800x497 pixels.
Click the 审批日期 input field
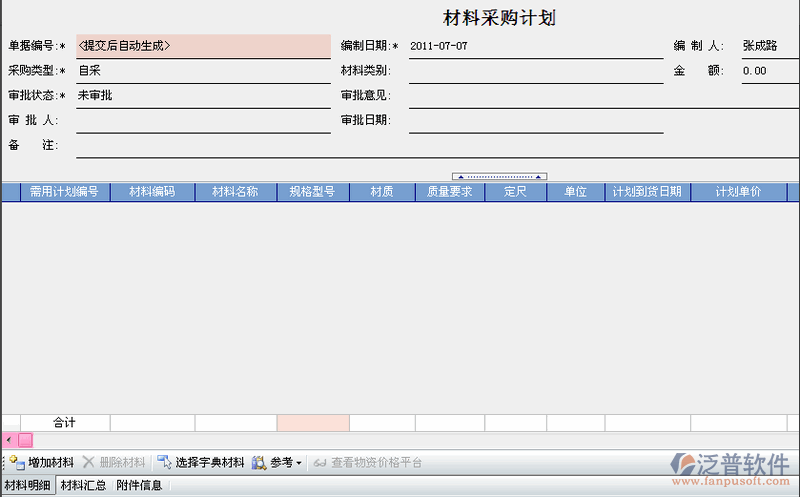pos(536,120)
